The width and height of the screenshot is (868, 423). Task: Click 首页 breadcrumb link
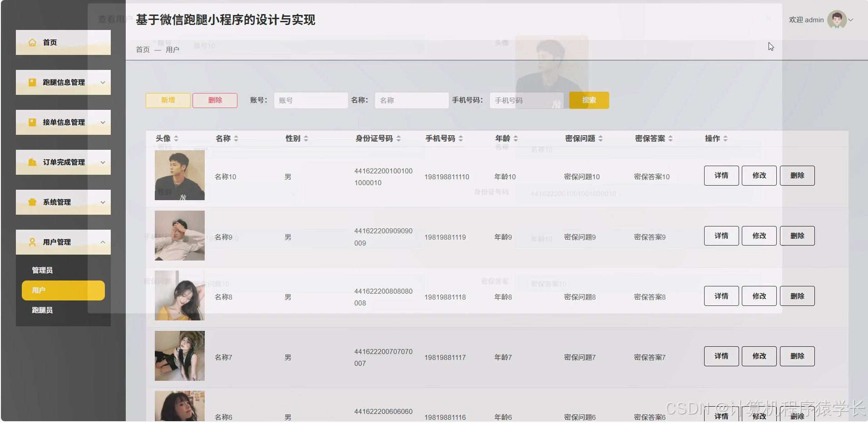coord(143,49)
